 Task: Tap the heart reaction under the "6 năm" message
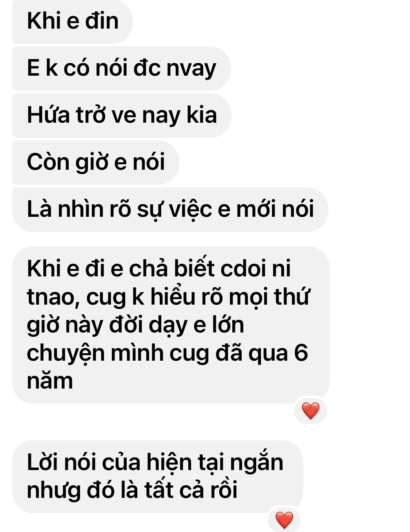click(x=310, y=411)
